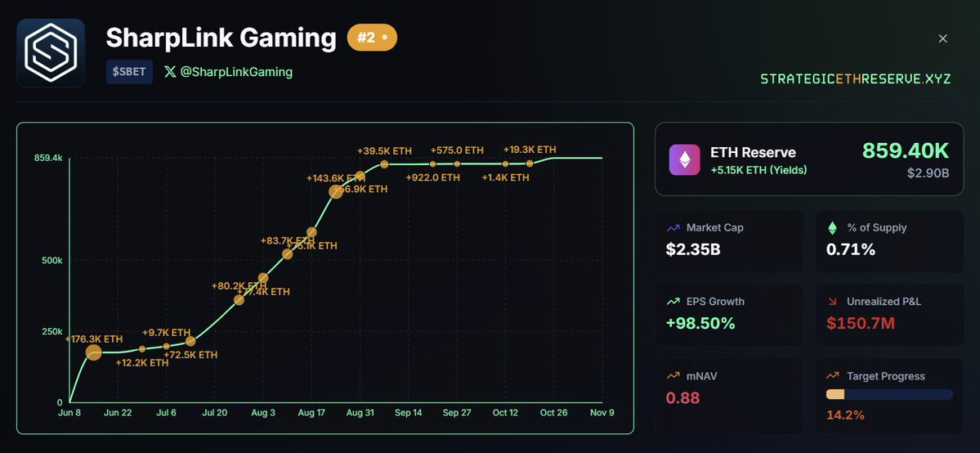Viewport: 980px width, 453px height.
Task: Click the mNAV trend icon
Action: click(673, 376)
